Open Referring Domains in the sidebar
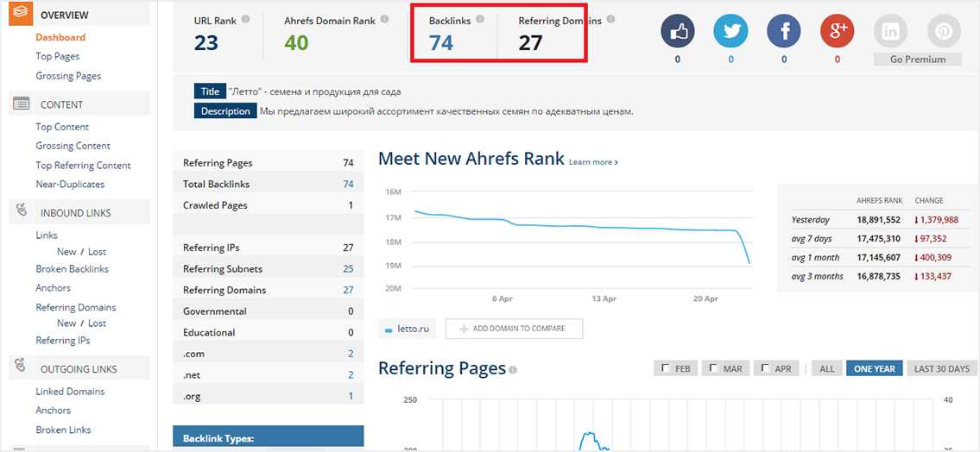The height and width of the screenshot is (452, 980). pos(76,307)
